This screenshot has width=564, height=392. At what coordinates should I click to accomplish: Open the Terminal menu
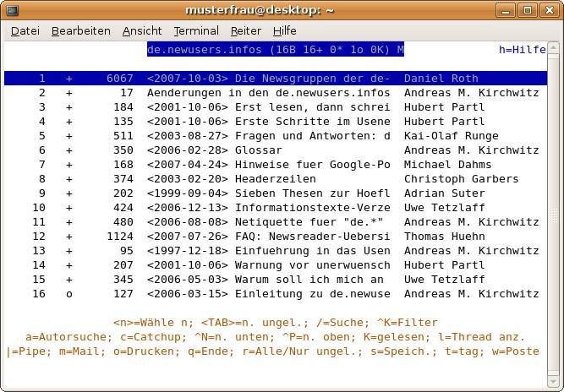(x=196, y=30)
